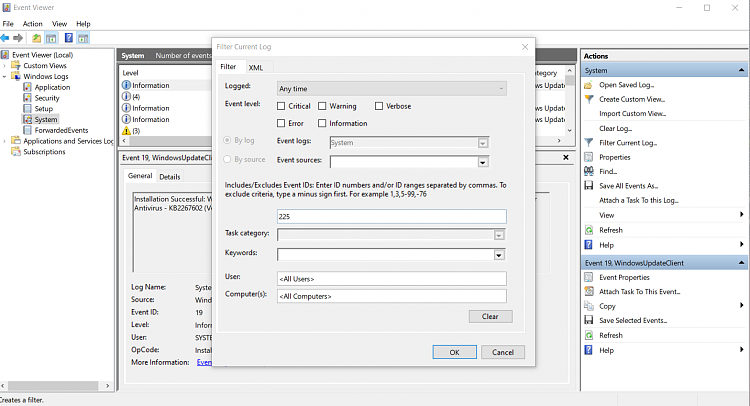Click the Find binoculars icon
Screen dimensions: 750x406
coord(589,171)
